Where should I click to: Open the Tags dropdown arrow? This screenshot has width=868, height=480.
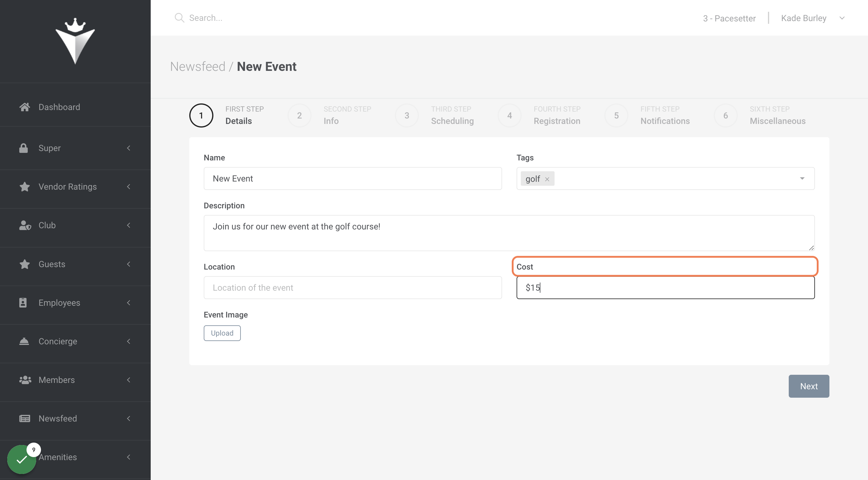click(x=802, y=178)
